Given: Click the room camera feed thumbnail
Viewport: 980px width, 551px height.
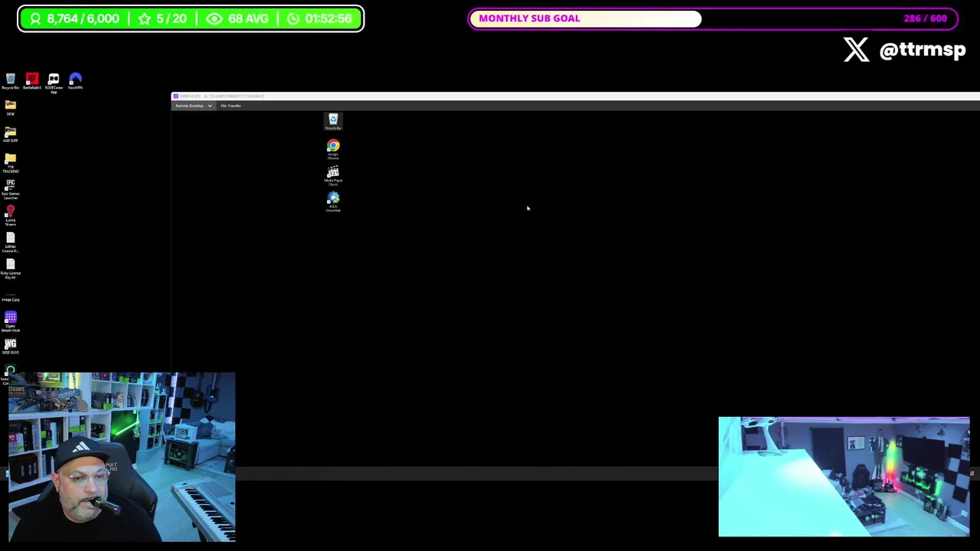Looking at the screenshot, I should (x=844, y=477).
